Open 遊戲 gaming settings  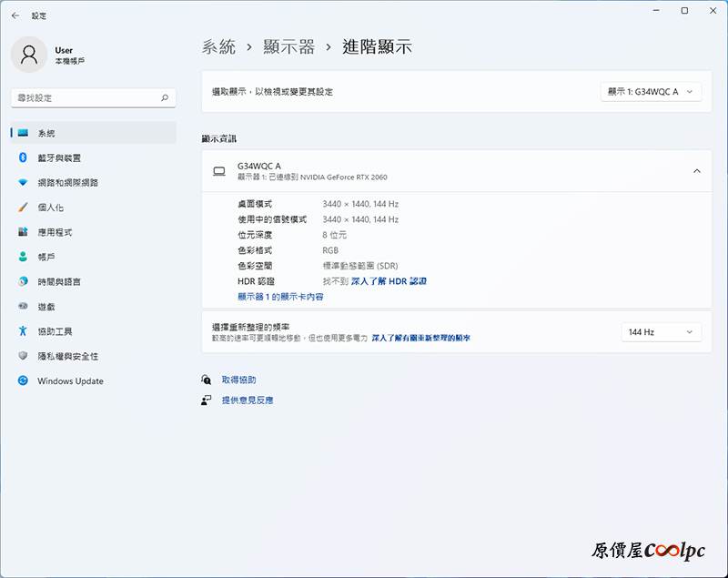(46, 307)
